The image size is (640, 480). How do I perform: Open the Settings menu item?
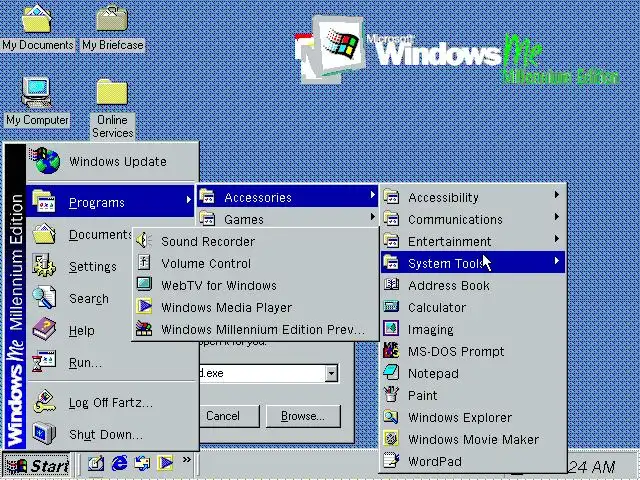pyautogui.click(x=80, y=266)
